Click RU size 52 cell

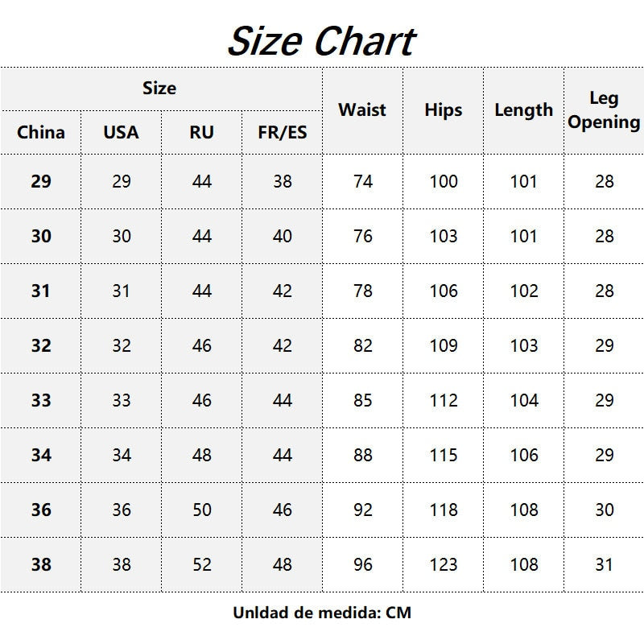coord(202,565)
